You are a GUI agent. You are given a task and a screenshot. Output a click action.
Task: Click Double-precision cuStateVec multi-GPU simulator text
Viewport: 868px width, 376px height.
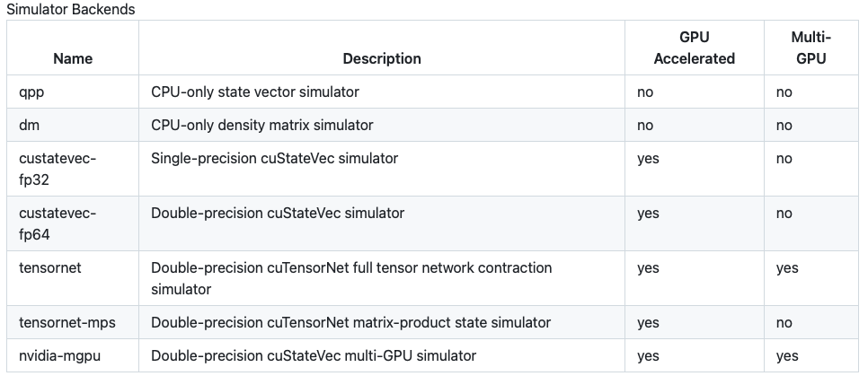pyautogui.click(x=314, y=355)
